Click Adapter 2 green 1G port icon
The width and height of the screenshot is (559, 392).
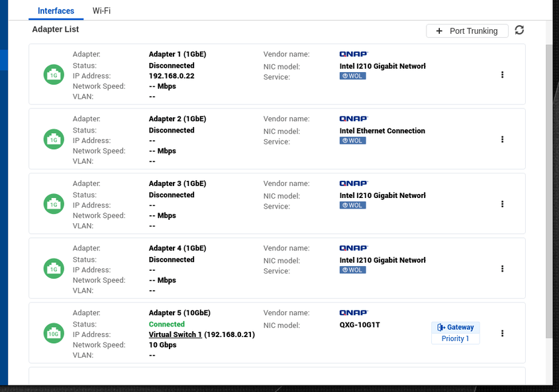coord(54,140)
